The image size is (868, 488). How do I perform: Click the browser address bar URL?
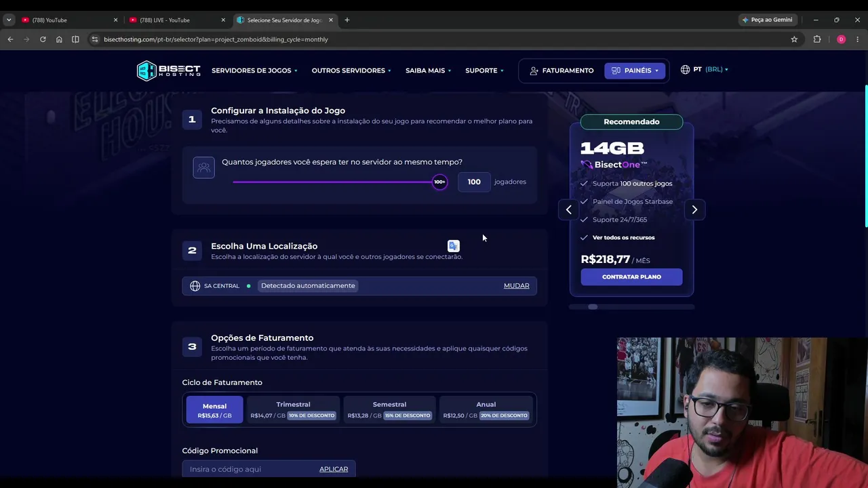coord(216,39)
